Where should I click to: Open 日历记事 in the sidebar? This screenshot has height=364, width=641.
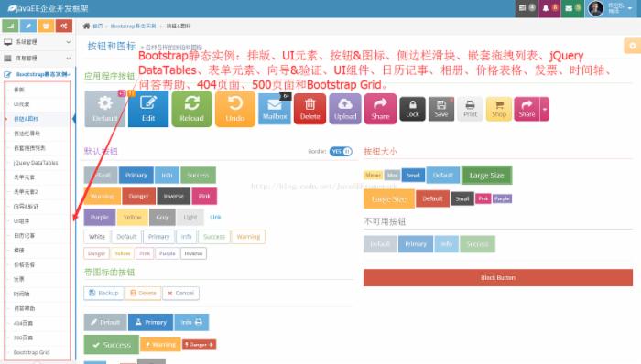(24, 235)
